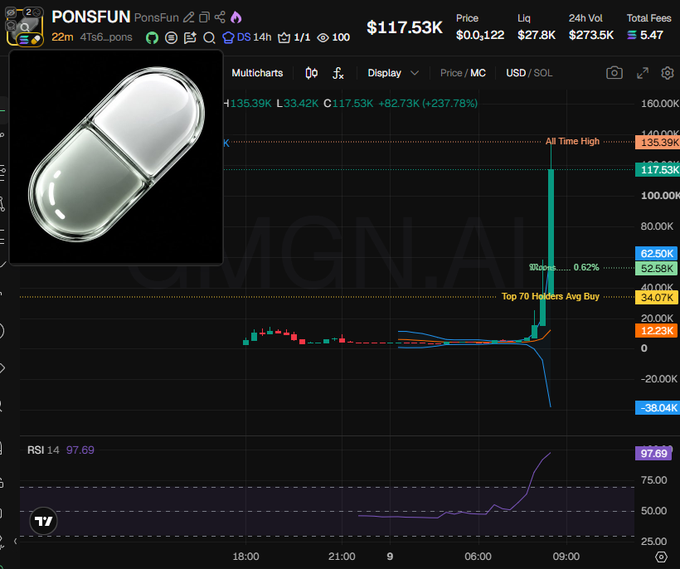680x569 pixels.
Task: Click the magnifier search icon by token info
Action: point(209,38)
